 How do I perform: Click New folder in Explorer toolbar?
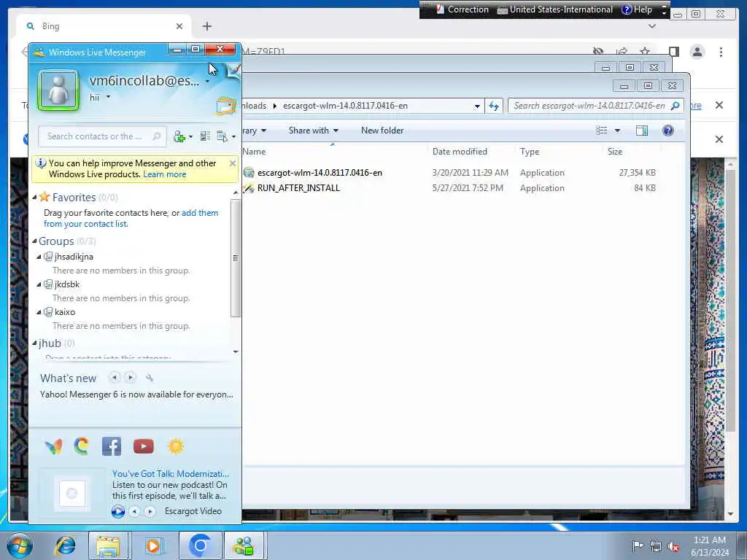click(382, 131)
